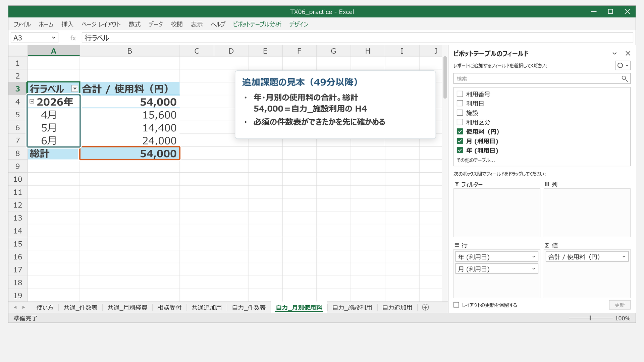
Task: Open the データ tab
Action: click(x=156, y=24)
